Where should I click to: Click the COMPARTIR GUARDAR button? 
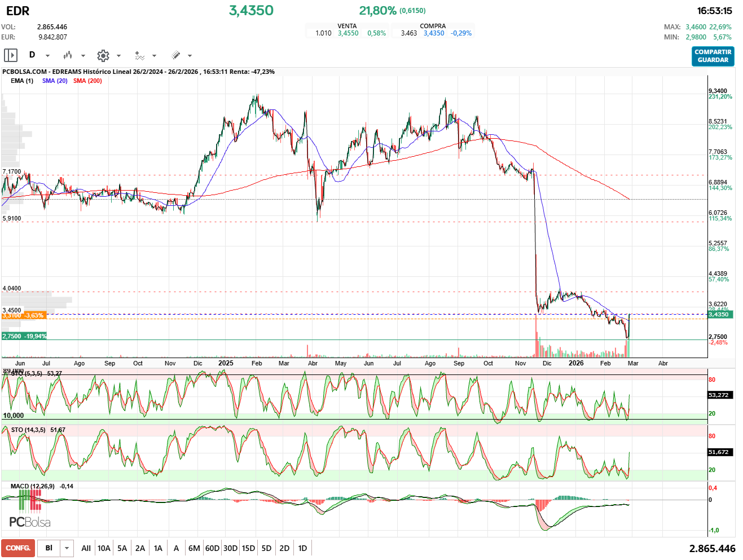tap(713, 56)
